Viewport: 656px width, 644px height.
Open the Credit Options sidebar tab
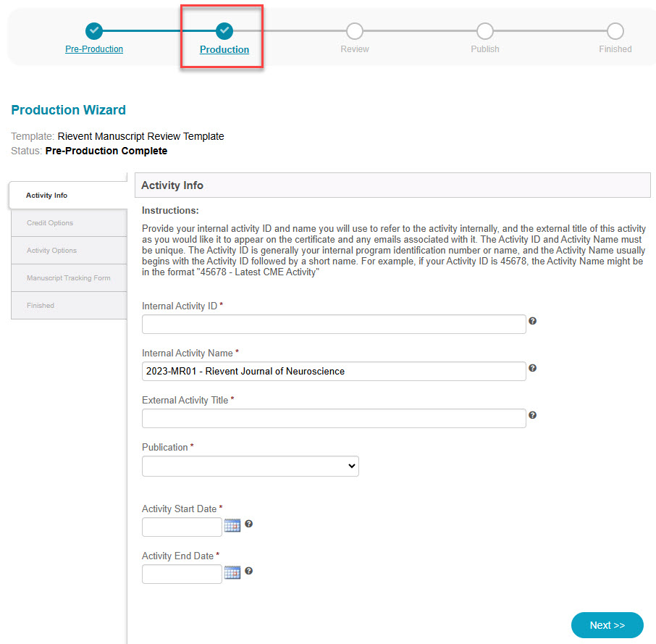[x=69, y=223]
